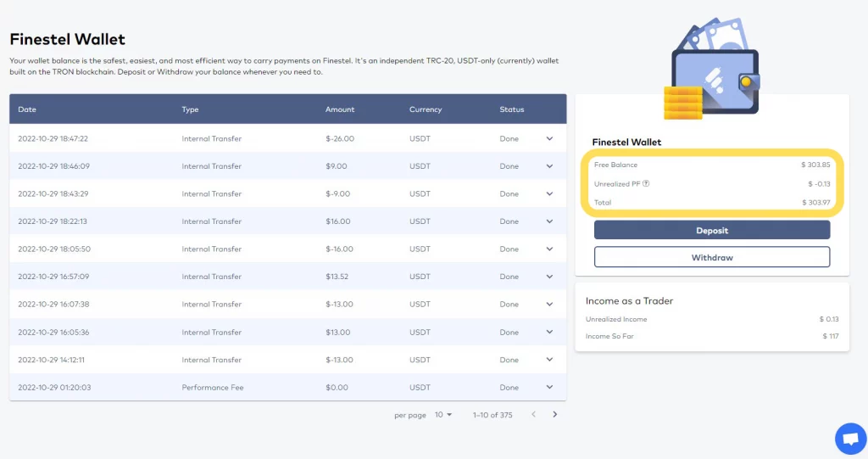Select the $0.00 amount cell

[x=337, y=388]
